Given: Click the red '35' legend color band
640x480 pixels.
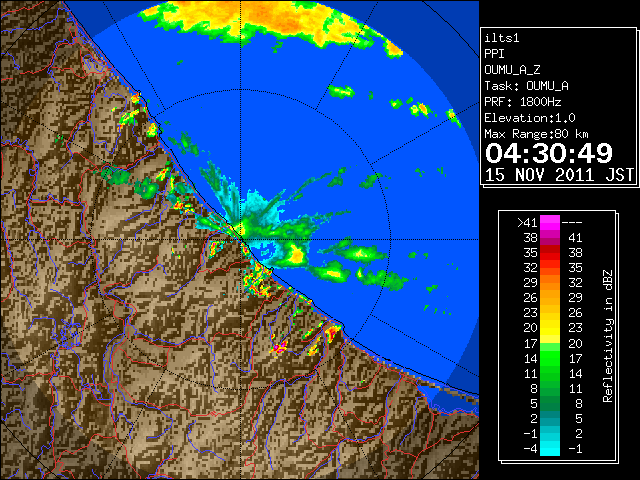Looking at the screenshot, I should pyautogui.click(x=550, y=253).
